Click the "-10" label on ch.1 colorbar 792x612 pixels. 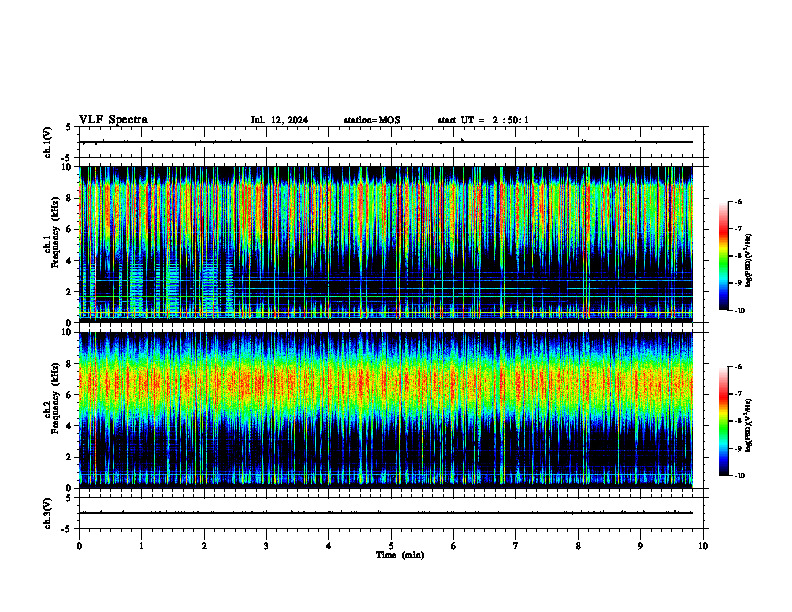click(x=740, y=311)
